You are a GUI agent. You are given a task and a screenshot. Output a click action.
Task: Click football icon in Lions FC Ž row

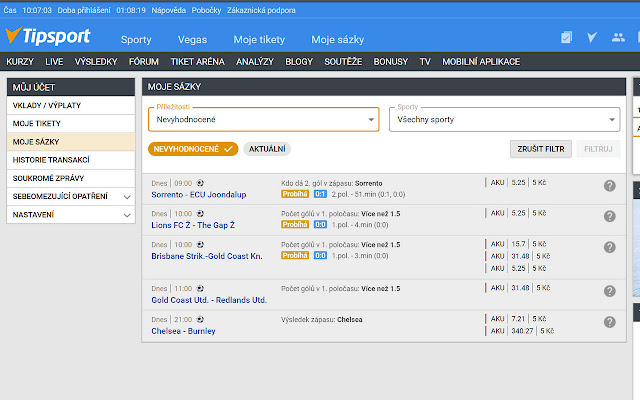(200, 213)
